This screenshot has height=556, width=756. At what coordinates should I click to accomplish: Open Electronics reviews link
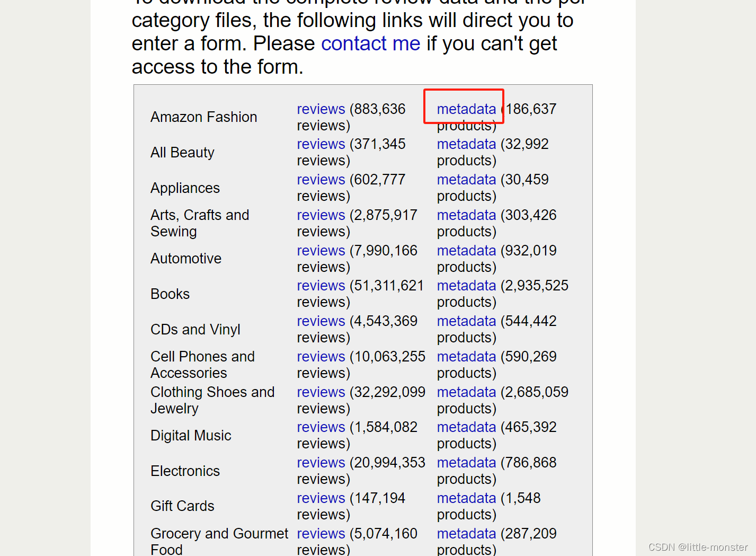(x=321, y=463)
